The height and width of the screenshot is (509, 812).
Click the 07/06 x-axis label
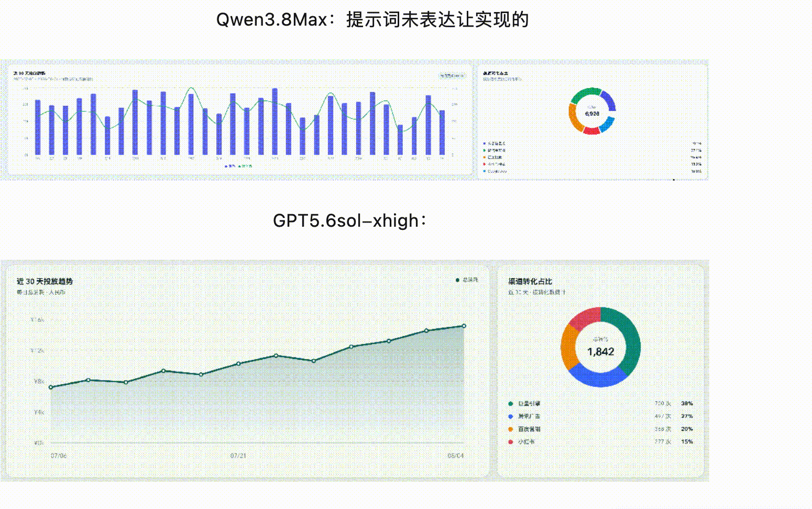pos(59,456)
